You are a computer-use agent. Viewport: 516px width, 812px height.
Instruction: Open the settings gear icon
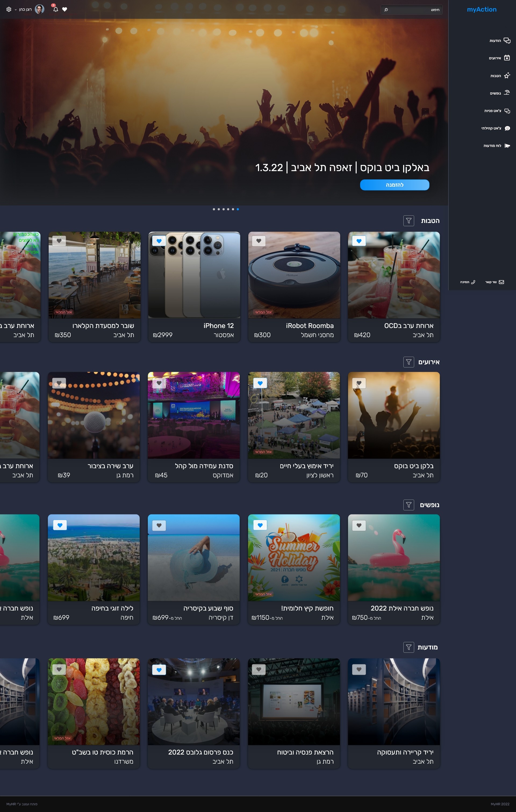pos(9,9)
